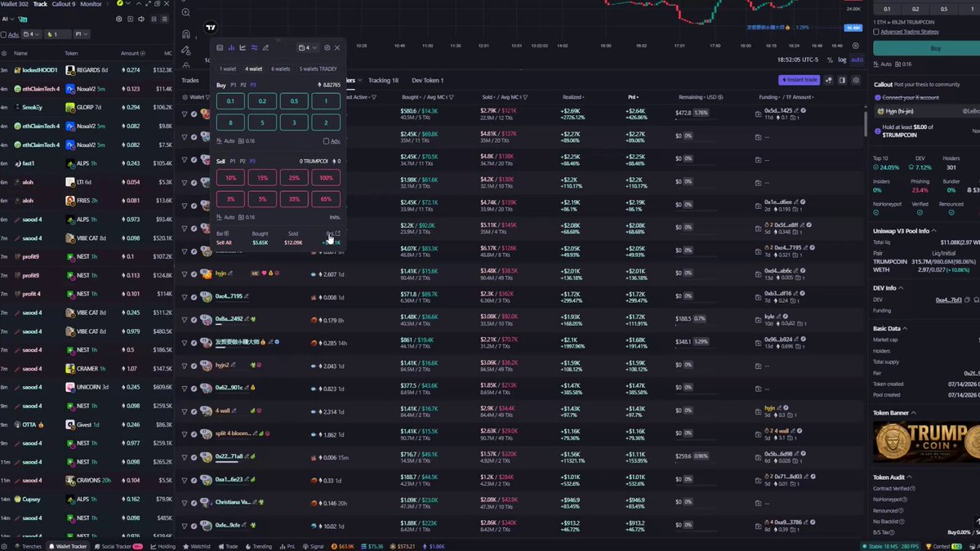
Task: Select bar chart icon in quick-trade panel
Action: point(231,47)
